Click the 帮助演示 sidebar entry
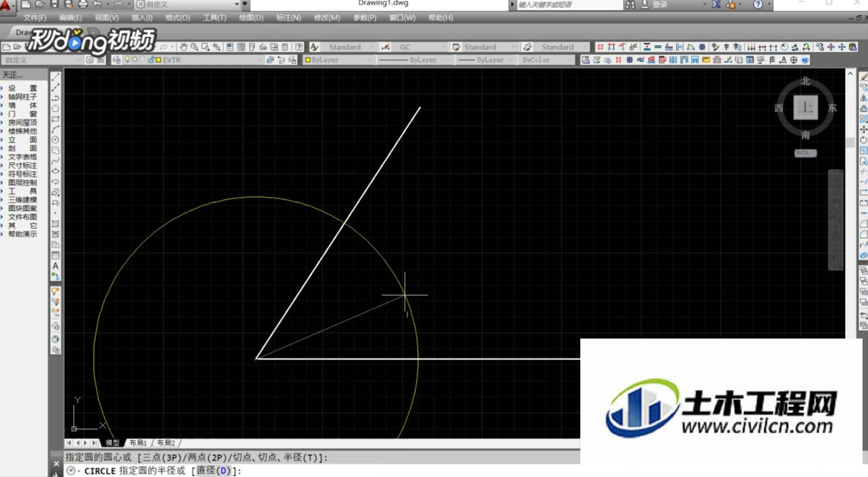 (22, 234)
